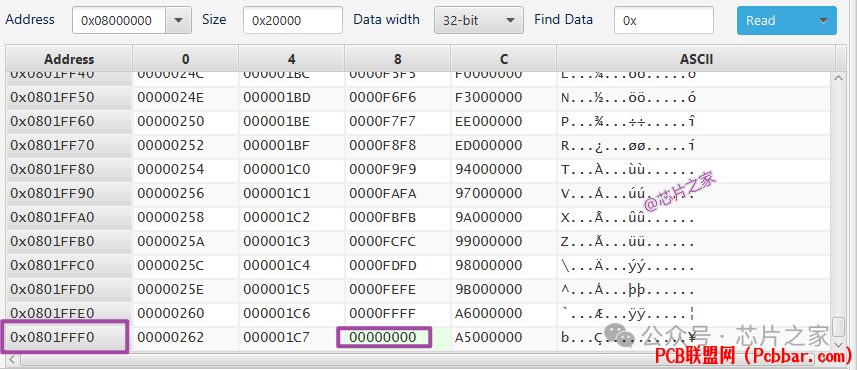Click cell value 000001C6

click(277, 314)
